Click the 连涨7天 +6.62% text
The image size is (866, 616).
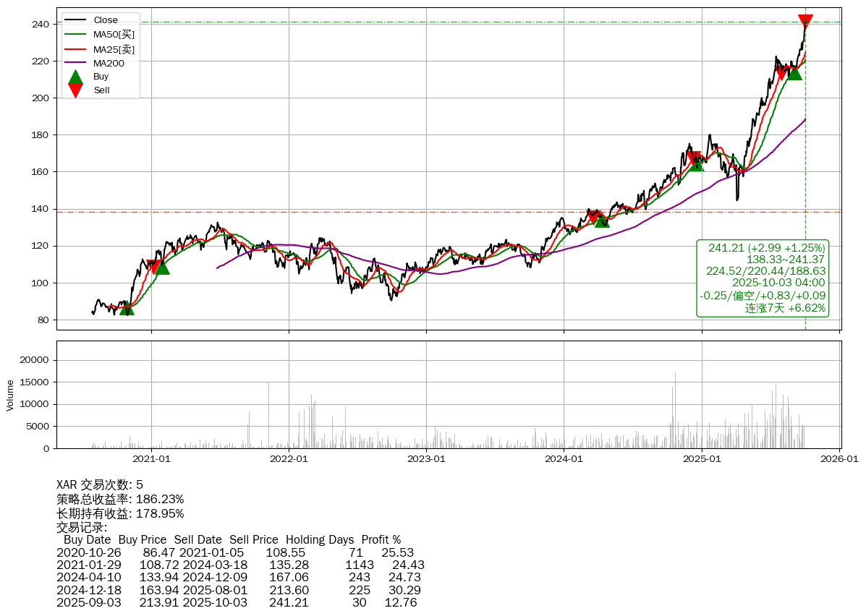click(x=785, y=307)
